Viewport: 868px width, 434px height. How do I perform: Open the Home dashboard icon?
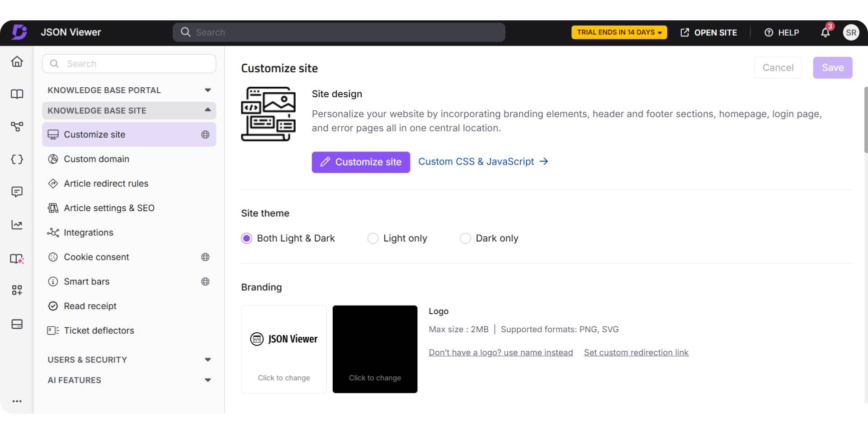coord(17,61)
